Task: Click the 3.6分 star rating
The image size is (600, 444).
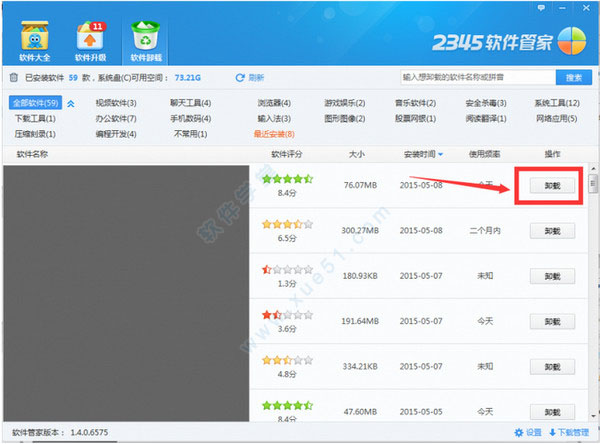Action: tap(287, 315)
